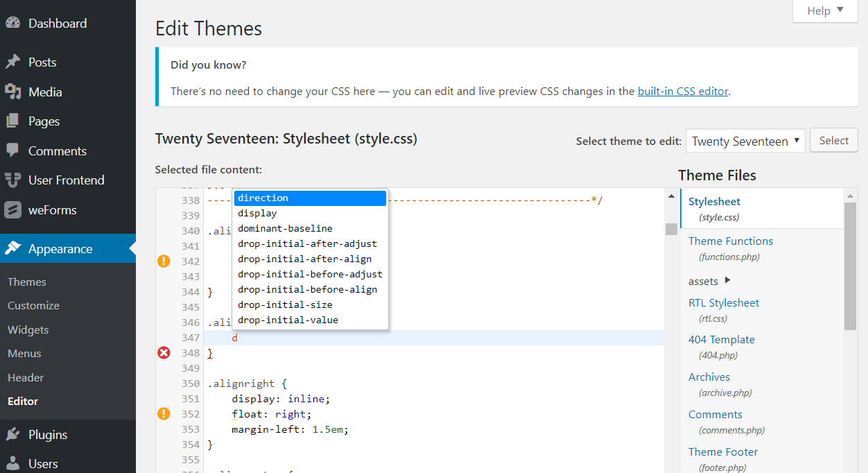
Task: Click line 351 'display: inline;' text
Action: pyautogui.click(x=281, y=399)
